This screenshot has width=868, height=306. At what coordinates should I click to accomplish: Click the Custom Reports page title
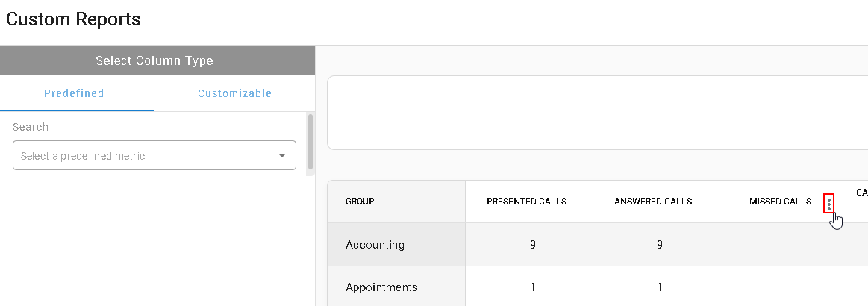click(x=73, y=19)
